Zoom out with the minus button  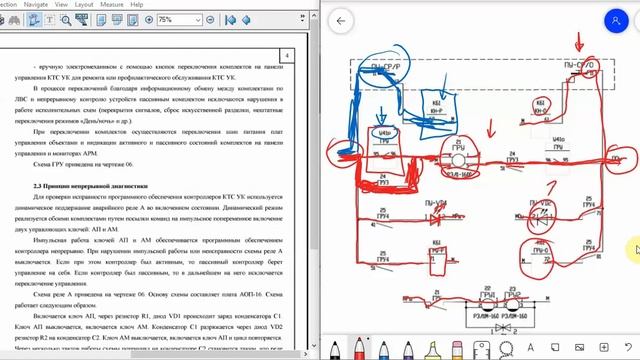click(x=210, y=20)
